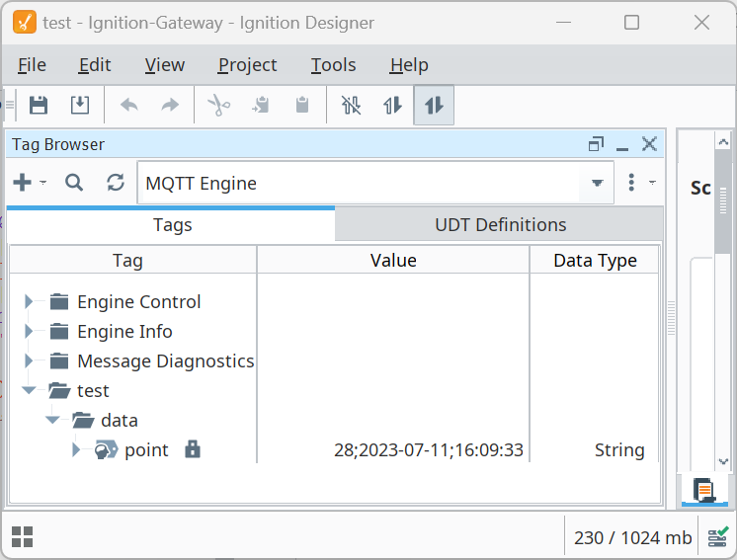Float the Tag Browser panel
The width and height of the screenshot is (737, 560).
[x=596, y=144]
